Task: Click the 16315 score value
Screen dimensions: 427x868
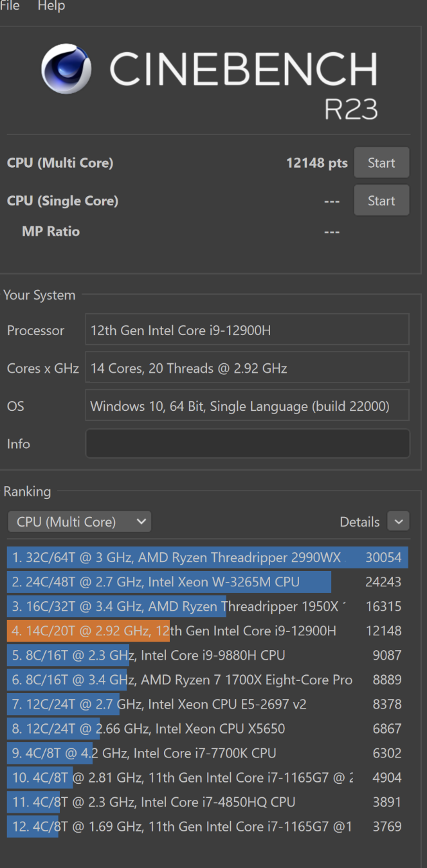Action: 383,606
